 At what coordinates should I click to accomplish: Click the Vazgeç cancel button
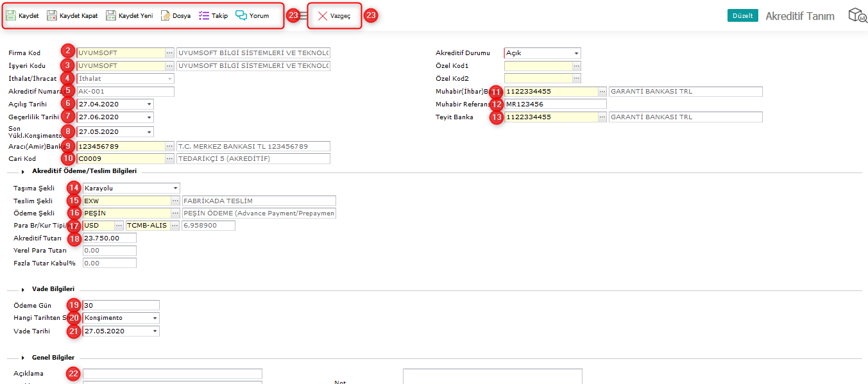tap(334, 15)
